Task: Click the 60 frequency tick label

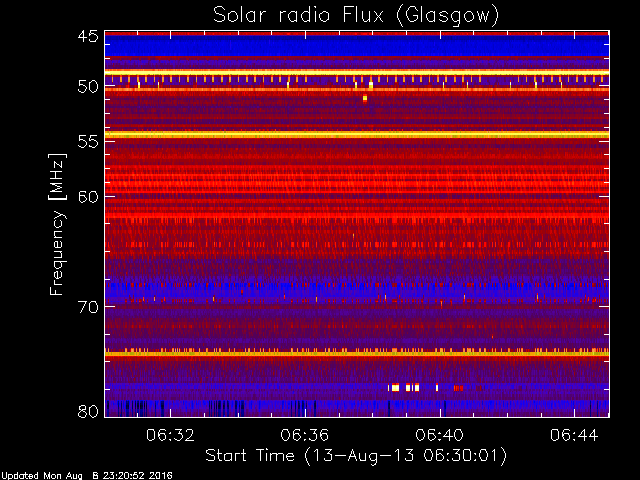Action: click(x=88, y=197)
